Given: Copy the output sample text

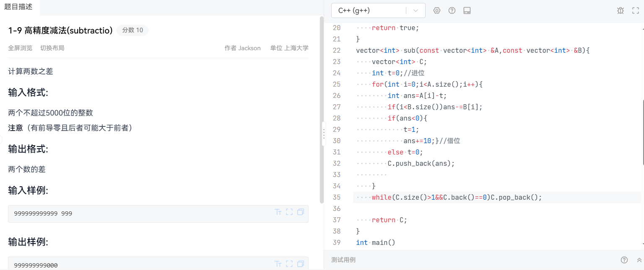Looking at the screenshot, I should pyautogui.click(x=301, y=264).
